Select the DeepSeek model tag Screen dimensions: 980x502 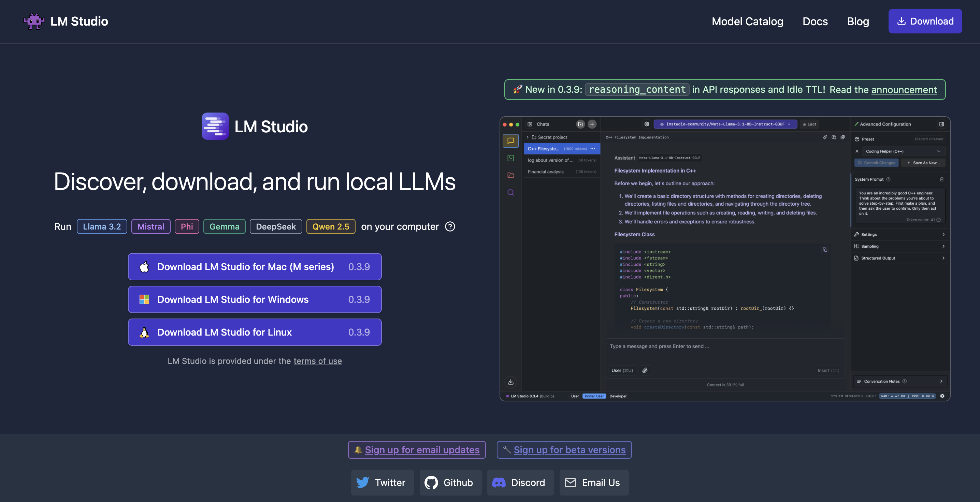(275, 227)
